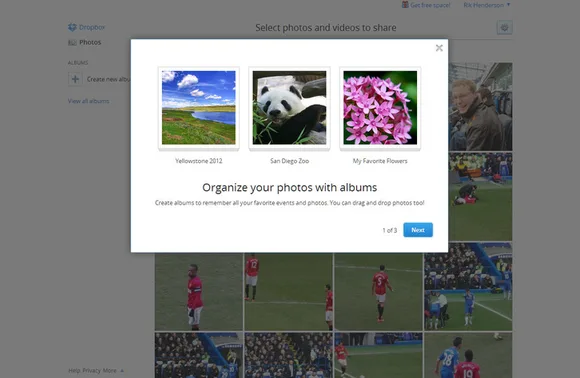580x378 pixels.
Task: Select the Yellowstone 2012 album thumbnail
Action: (x=199, y=108)
